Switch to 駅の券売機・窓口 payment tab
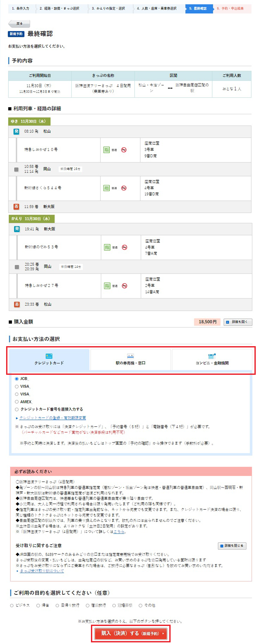 (131, 360)
